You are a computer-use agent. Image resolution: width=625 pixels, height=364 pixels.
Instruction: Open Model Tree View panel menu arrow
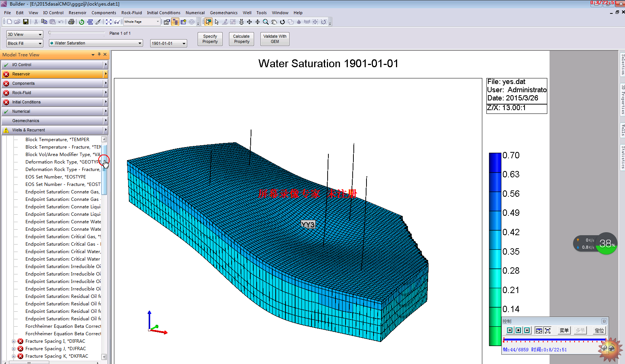(x=93, y=55)
